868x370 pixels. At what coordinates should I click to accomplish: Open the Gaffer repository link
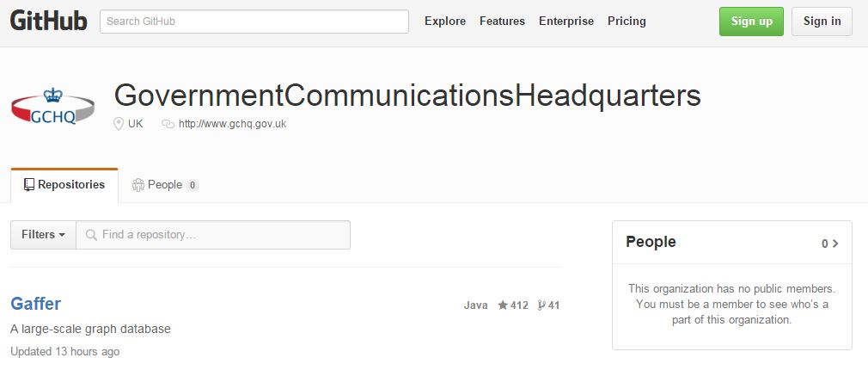pos(36,304)
